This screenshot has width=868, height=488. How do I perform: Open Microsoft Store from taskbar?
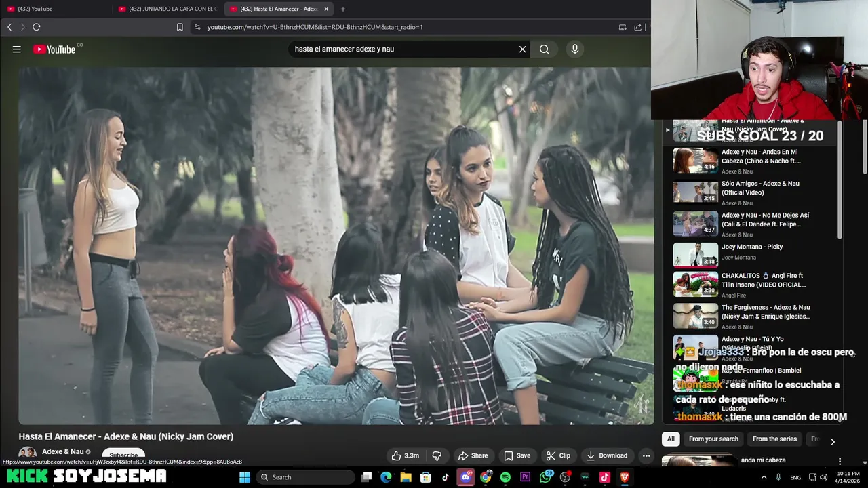[x=425, y=477]
